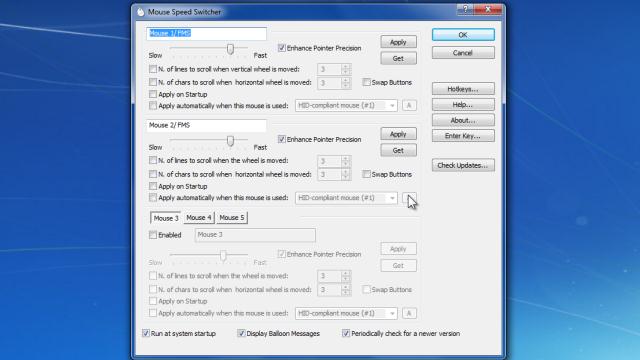
Task: Click the Mouse 1 Get button
Action: tap(398, 58)
